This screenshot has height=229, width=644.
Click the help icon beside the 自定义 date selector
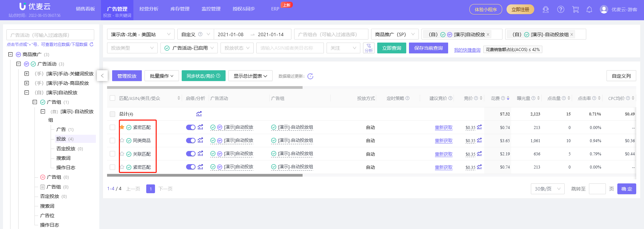click(200, 34)
